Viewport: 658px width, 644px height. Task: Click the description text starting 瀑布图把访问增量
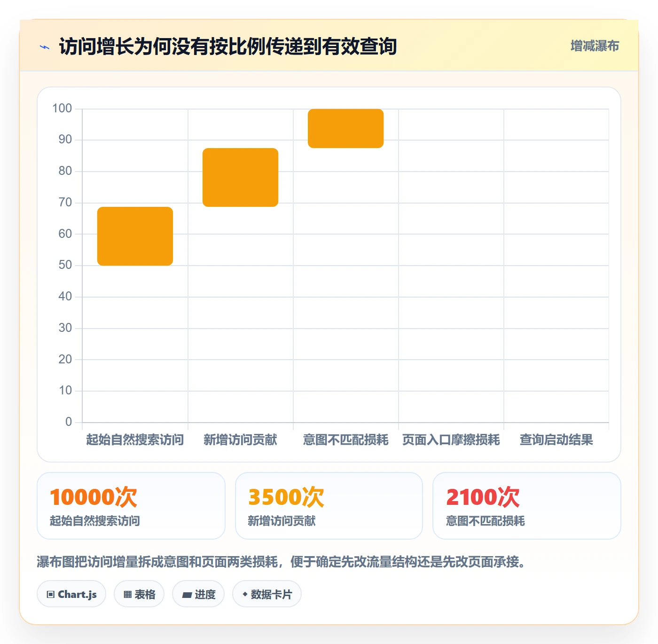pos(281,562)
